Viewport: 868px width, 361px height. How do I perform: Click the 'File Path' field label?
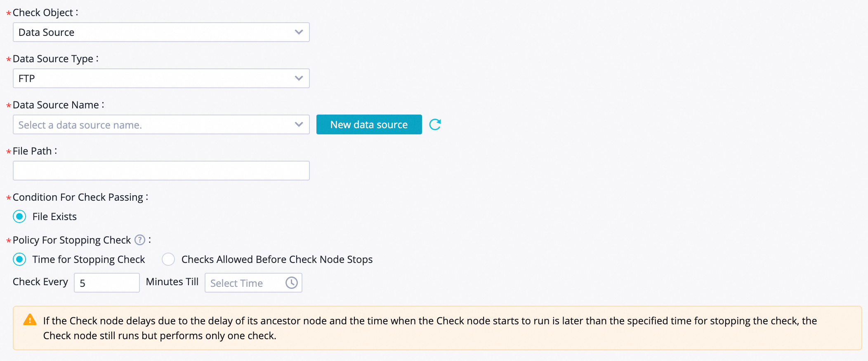coord(32,151)
